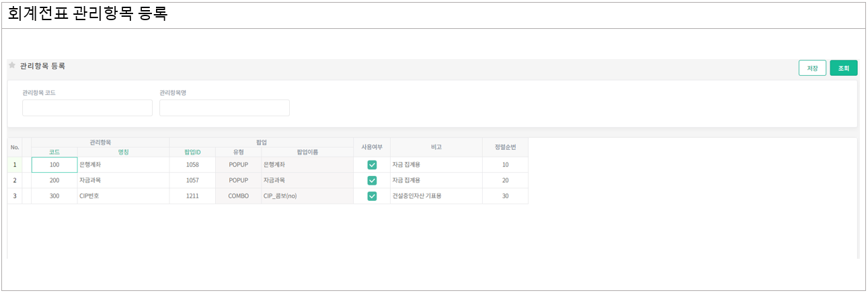Uncheck 사용여부 for 은행계좌 row
The image size is (868, 293).
[372, 165]
